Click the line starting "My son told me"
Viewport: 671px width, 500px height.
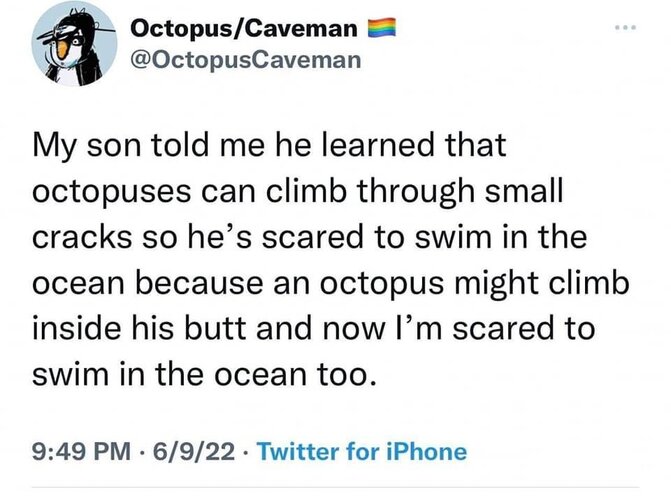coord(271,146)
